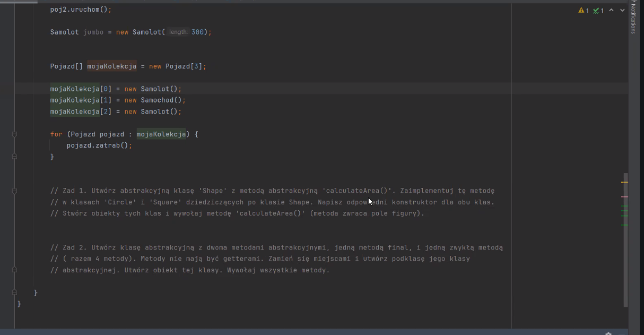Jump to next highlighted problem arrow
This screenshot has width=644, height=335.
coord(623,10)
